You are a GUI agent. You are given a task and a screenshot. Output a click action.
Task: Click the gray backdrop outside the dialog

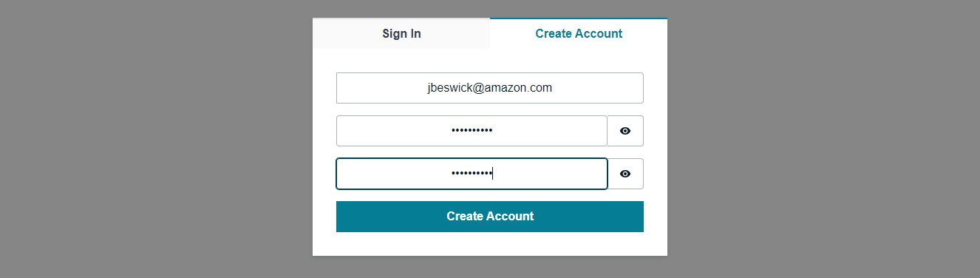click(148, 139)
